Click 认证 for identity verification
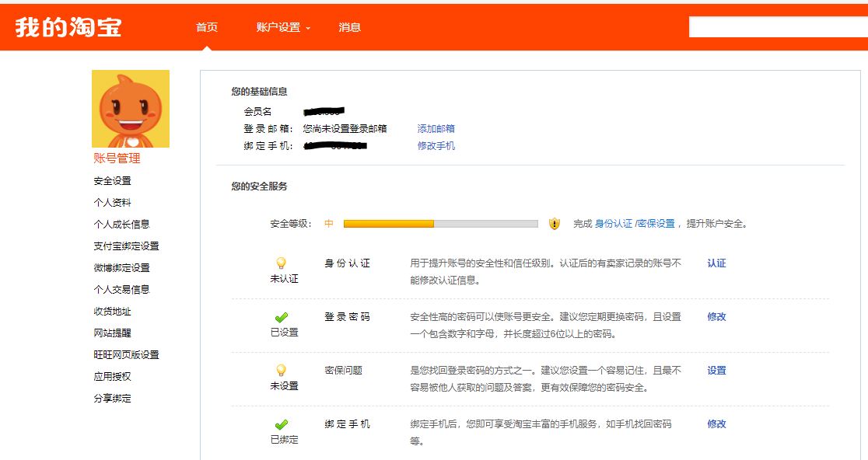Screen dimensions: 868x460 click(716, 263)
